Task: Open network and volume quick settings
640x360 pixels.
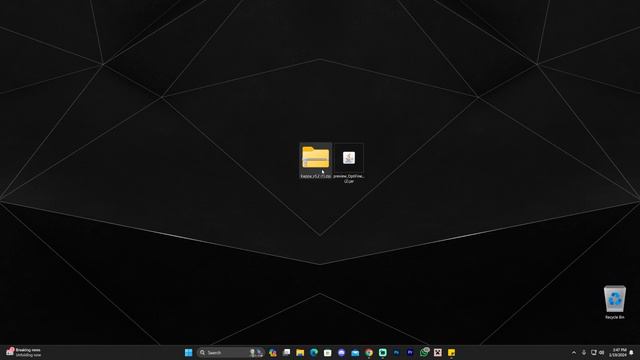Action: pos(598,353)
